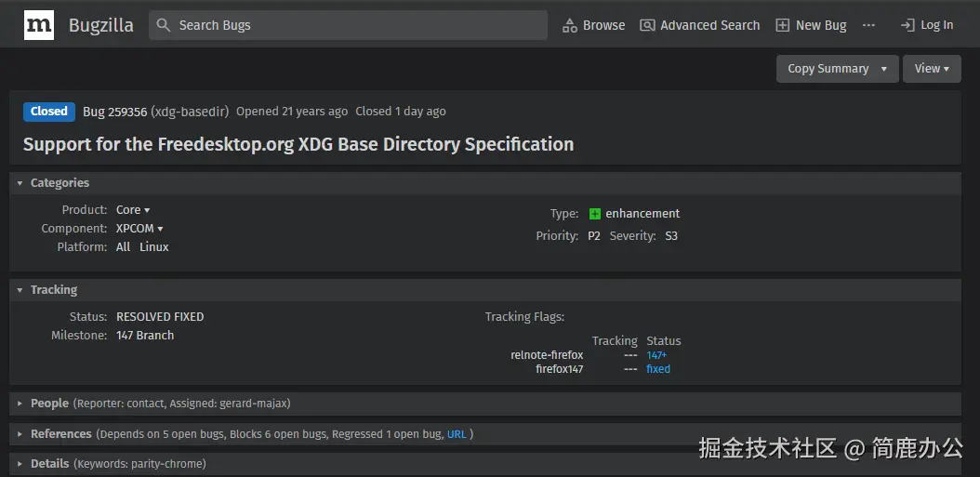This screenshot has width=980, height=477.
Task: Click the Linux platform value
Action: click(x=153, y=247)
